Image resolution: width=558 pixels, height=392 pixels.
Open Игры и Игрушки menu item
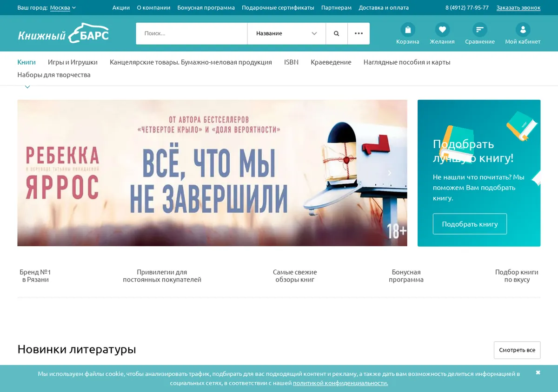(73, 62)
